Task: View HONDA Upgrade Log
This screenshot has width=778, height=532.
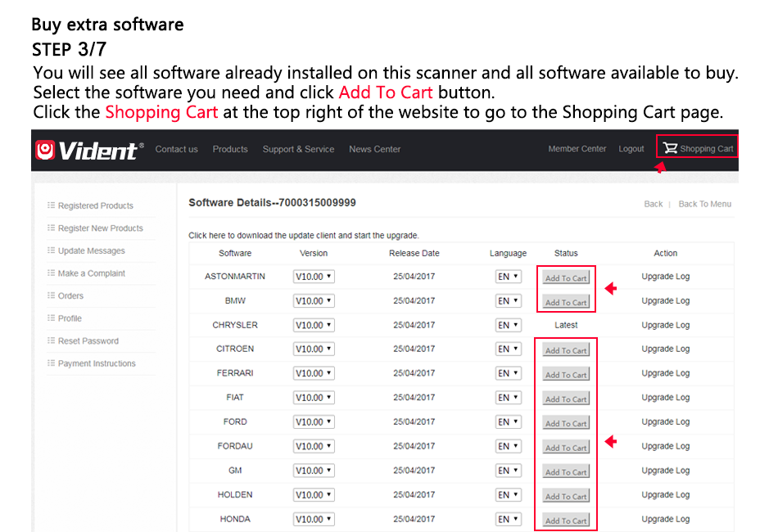Action: click(665, 519)
